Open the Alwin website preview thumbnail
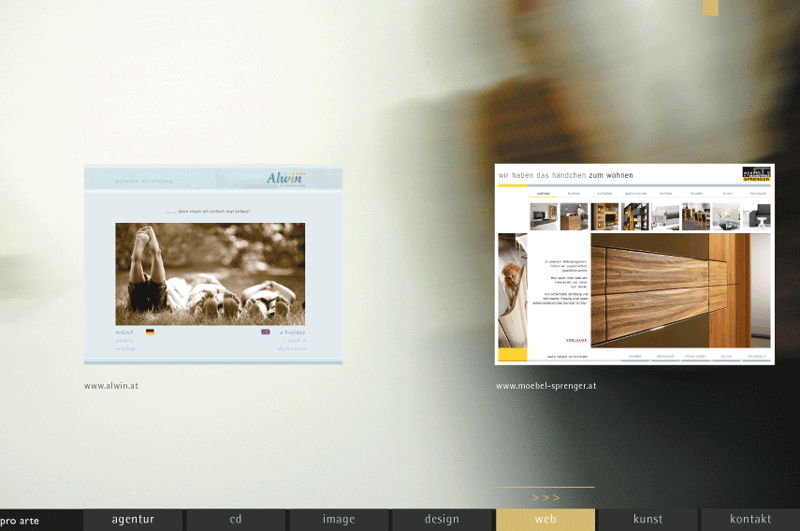 pos(213,264)
